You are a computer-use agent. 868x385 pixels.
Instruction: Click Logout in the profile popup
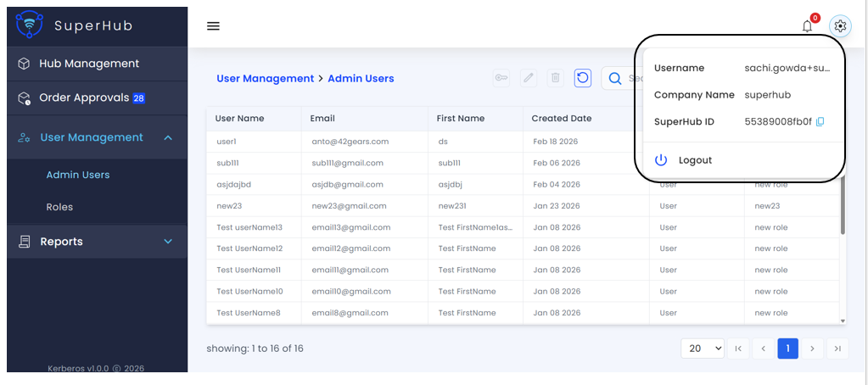695,160
